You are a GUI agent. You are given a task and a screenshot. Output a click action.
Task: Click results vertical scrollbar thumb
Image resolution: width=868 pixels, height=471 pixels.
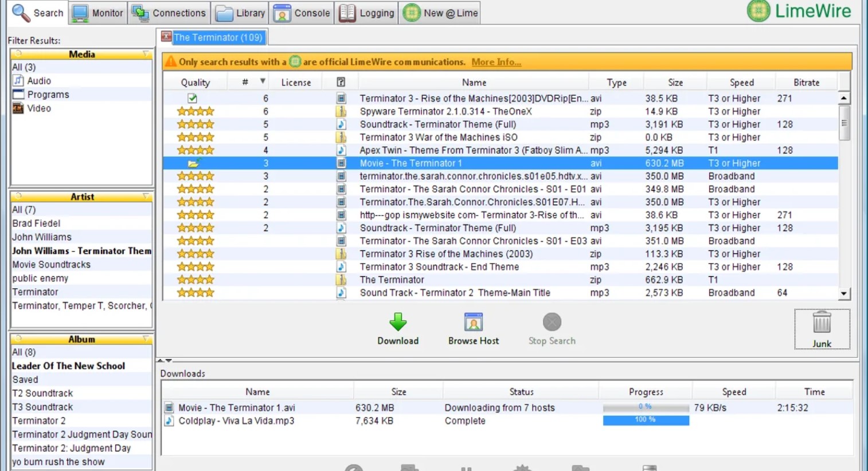click(x=844, y=123)
